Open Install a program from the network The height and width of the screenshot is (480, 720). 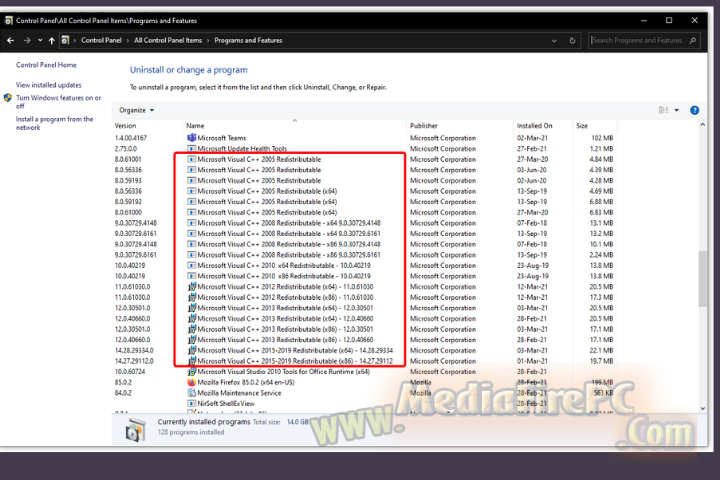click(54, 123)
